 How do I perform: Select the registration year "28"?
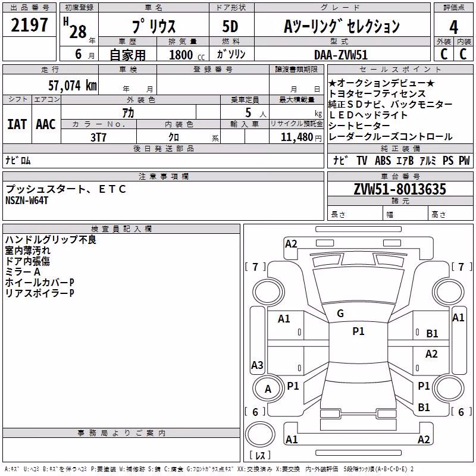(78, 32)
